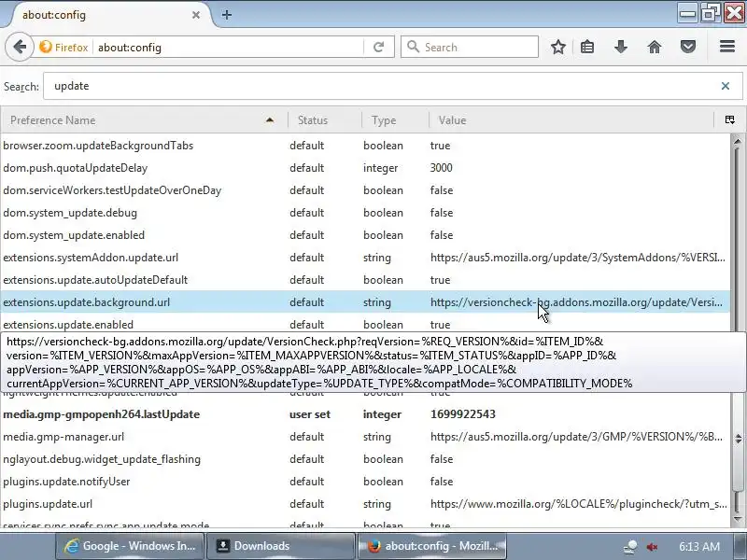Click aus5 SystemAddons URL value
Screen dimensions: 747x560
[x=577, y=258]
